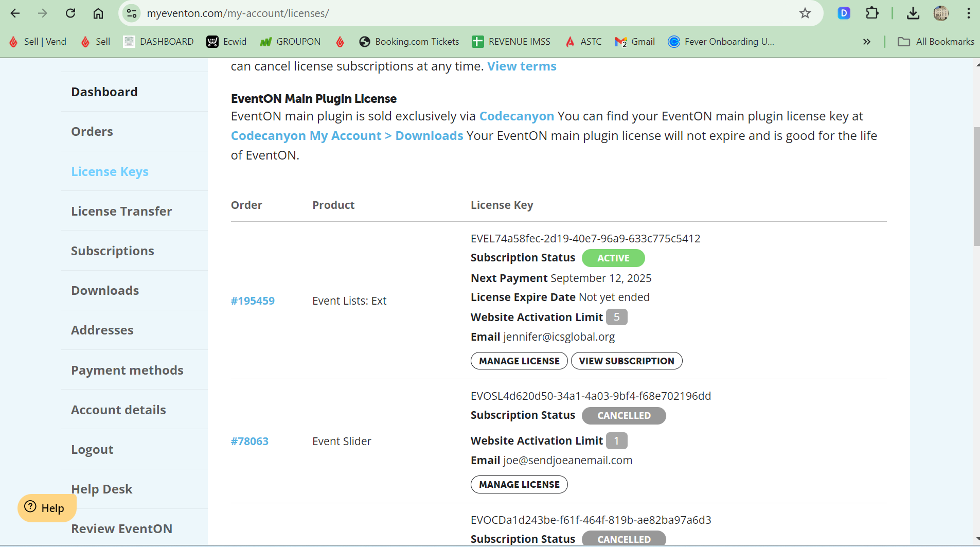This screenshot has height=547, width=980.
Task: Open Subscriptions in the sidebar
Action: pos(113,251)
